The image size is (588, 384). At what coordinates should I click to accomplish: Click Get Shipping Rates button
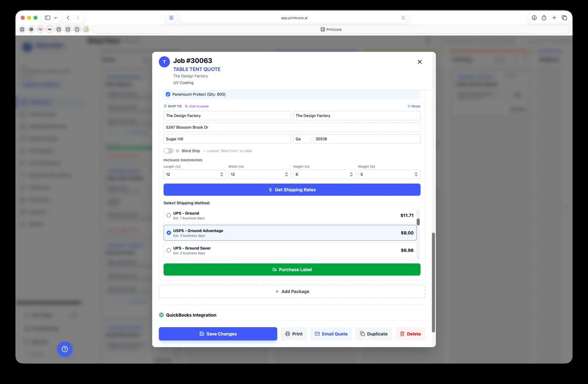[x=292, y=190]
